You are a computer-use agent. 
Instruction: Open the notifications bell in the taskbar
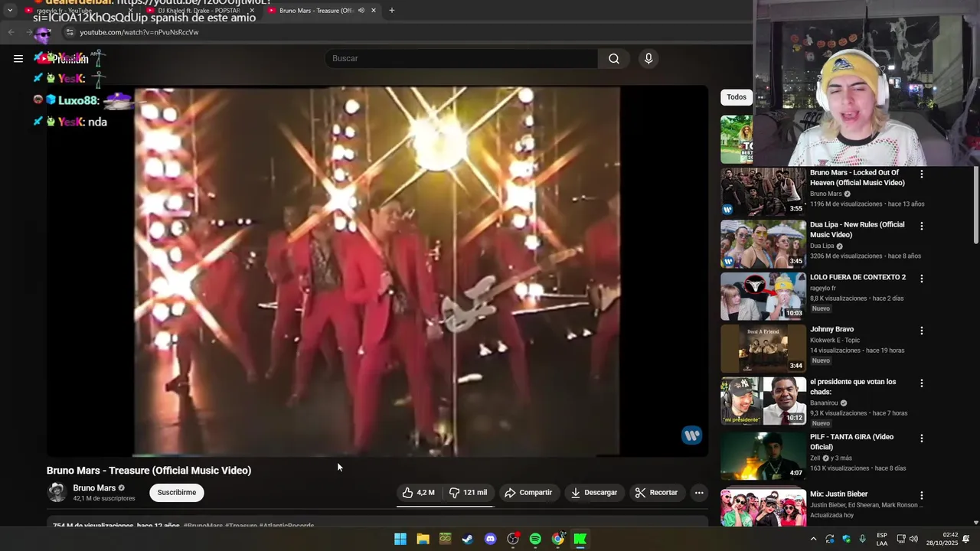click(966, 539)
